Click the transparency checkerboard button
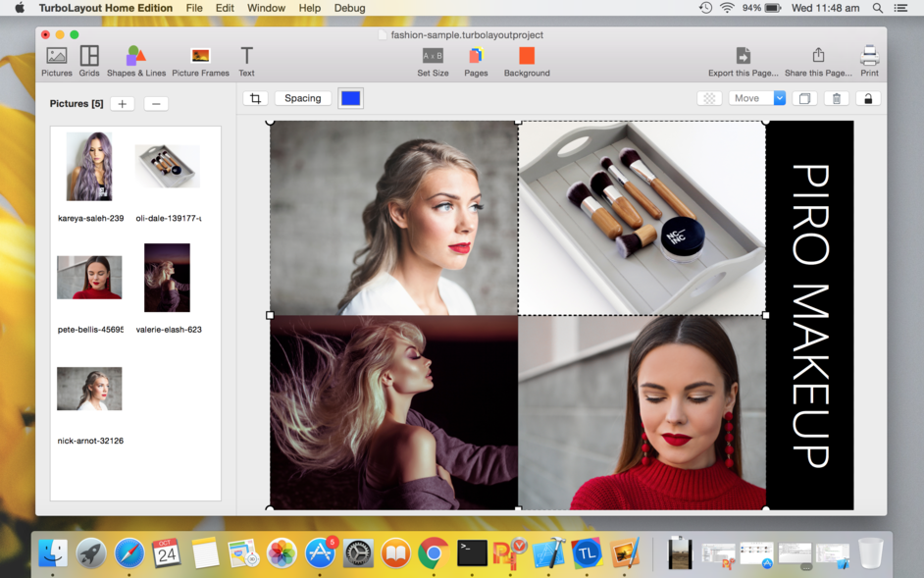The height and width of the screenshot is (578, 924). pos(709,98)
